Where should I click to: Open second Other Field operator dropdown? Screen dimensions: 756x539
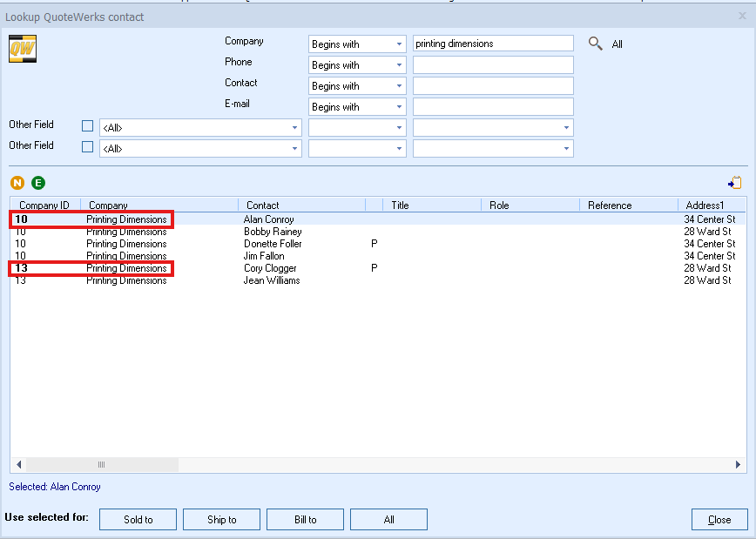(357, 149)
